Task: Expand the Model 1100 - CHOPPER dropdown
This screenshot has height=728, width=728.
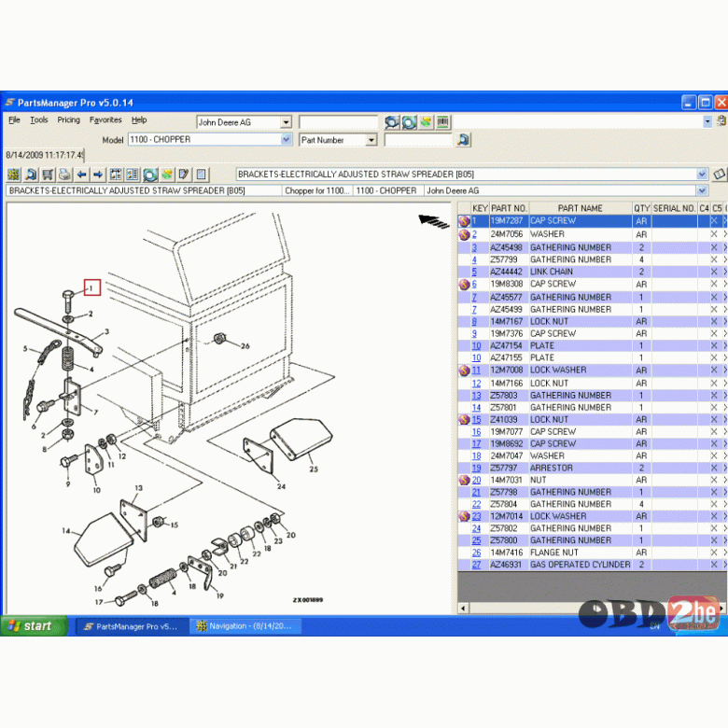Action: click(x=286, y=139)
